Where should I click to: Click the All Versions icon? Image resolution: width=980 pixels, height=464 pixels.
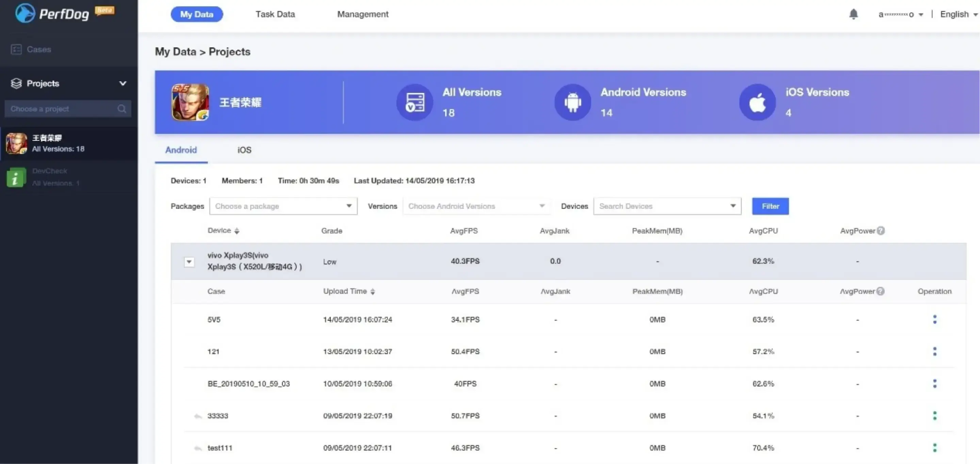(414, 102)
